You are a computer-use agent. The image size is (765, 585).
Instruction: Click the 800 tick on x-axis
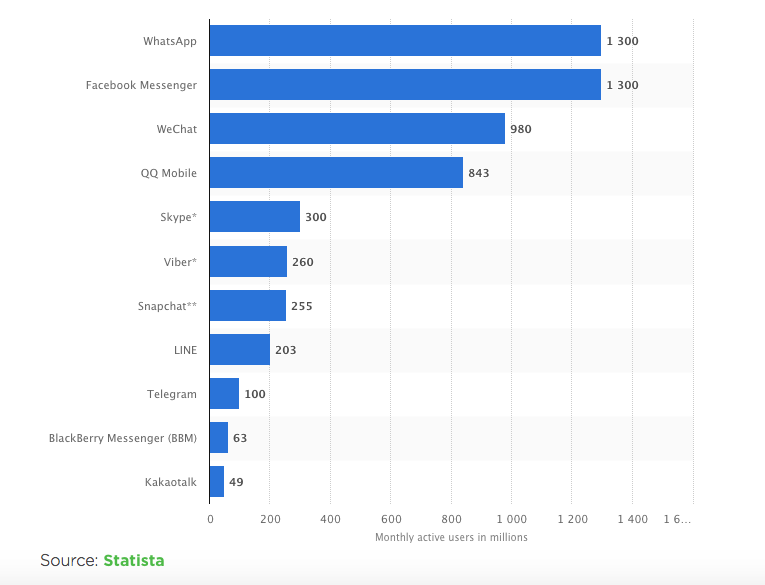tap(451, 519)
